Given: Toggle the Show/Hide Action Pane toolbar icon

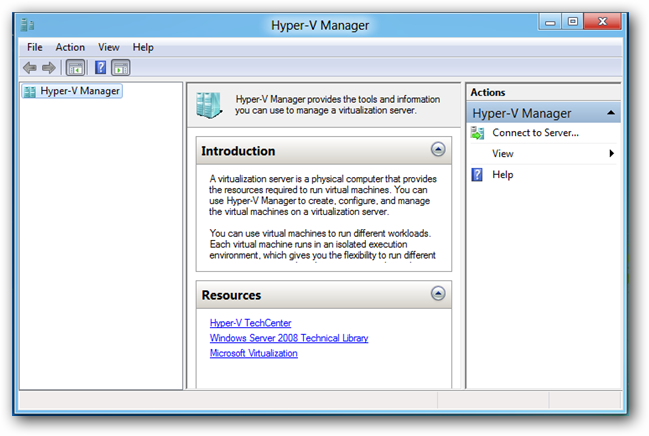Looking at the screenshot, I should pyautogui.click(x=120, y=68).
